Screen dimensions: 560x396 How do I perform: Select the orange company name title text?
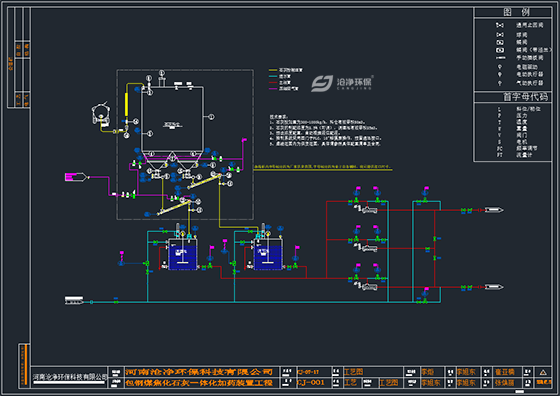199,372
